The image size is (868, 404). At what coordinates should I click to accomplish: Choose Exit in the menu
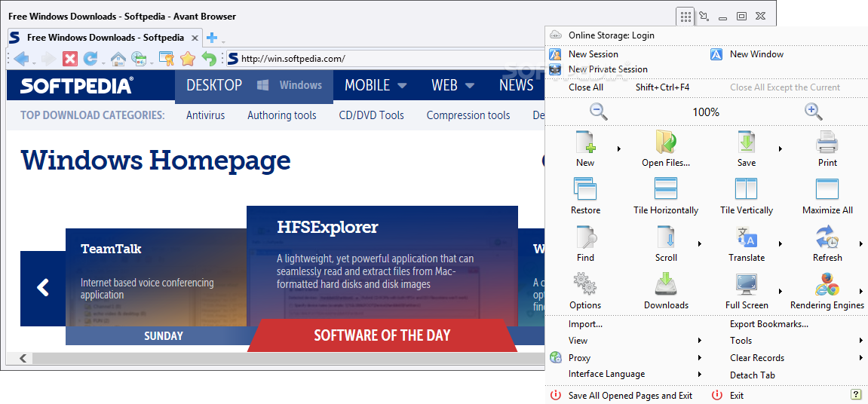[x=736, y=395]
